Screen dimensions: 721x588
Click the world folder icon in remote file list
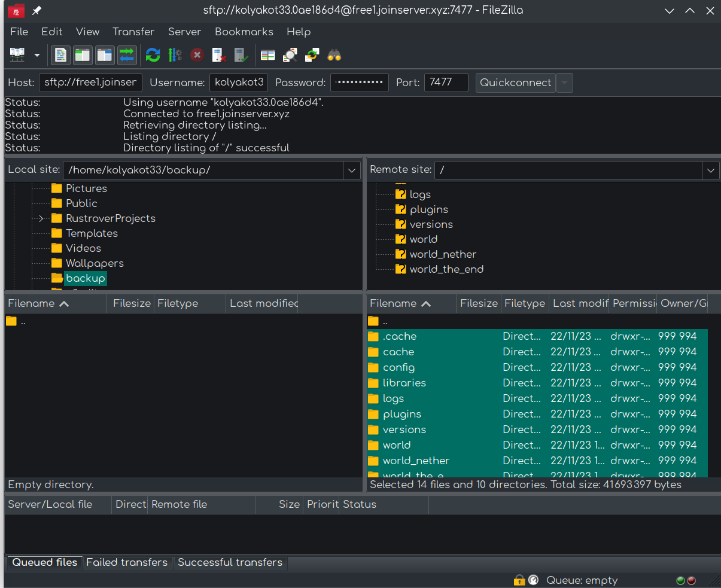pos(373,446)
